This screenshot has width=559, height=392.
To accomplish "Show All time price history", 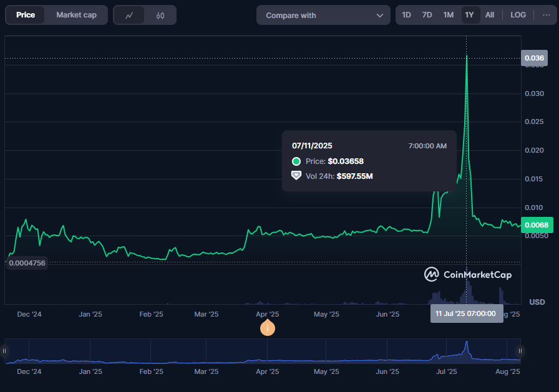I will [490, 15].
